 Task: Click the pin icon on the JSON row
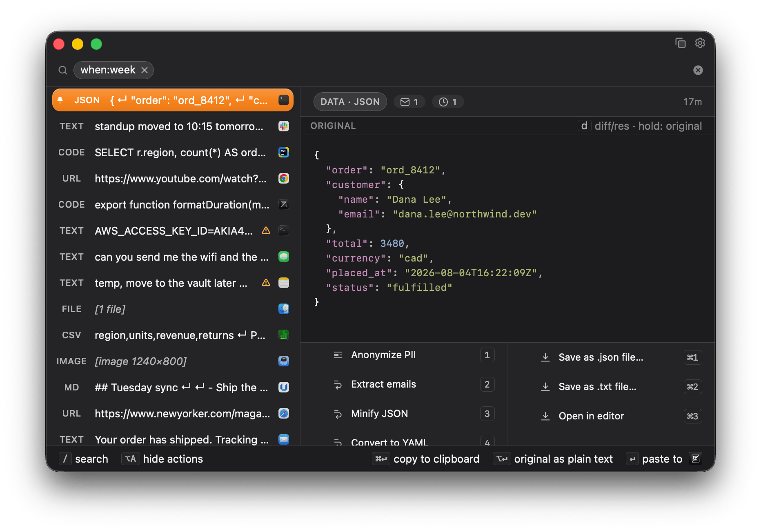(60, 100)
